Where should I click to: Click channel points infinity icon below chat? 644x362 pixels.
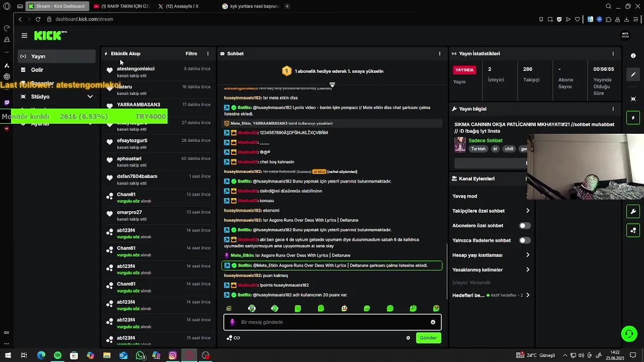click(233, 338)
